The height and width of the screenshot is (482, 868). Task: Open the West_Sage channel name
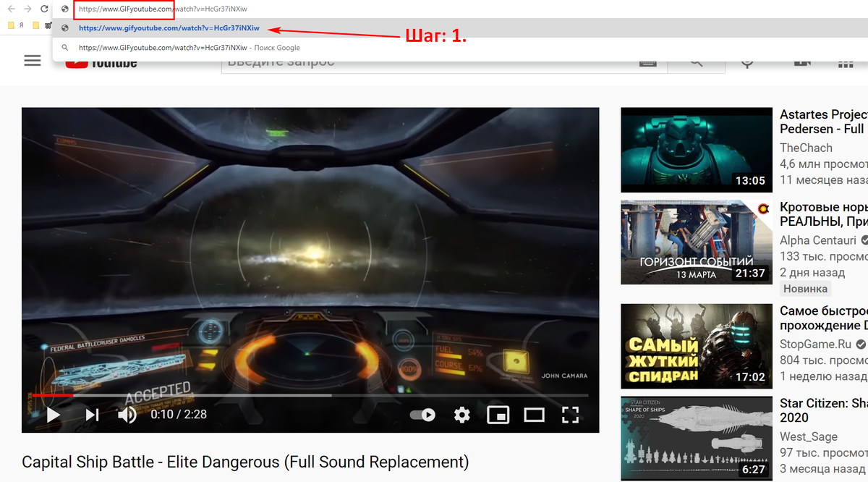coord(809,436)
